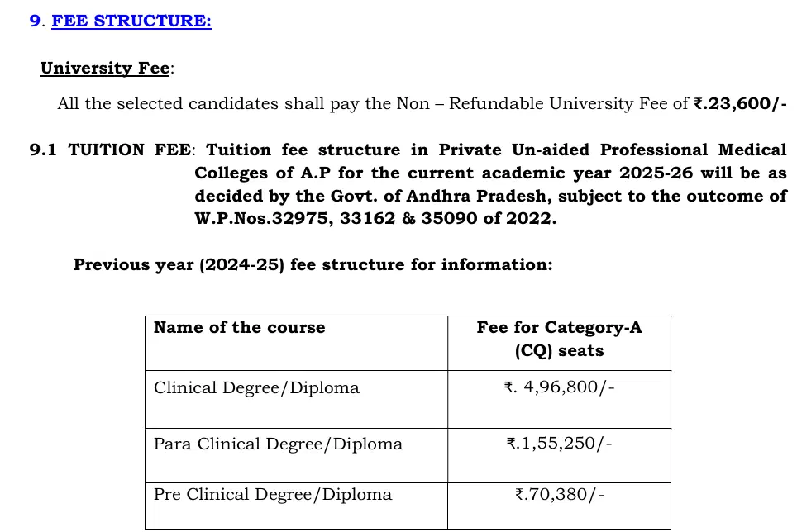The width and height of the screenshot is (797, 532).
Task: Click the 'Fee for Category-A (CQ) seats' header
Action: pos(559,339)
